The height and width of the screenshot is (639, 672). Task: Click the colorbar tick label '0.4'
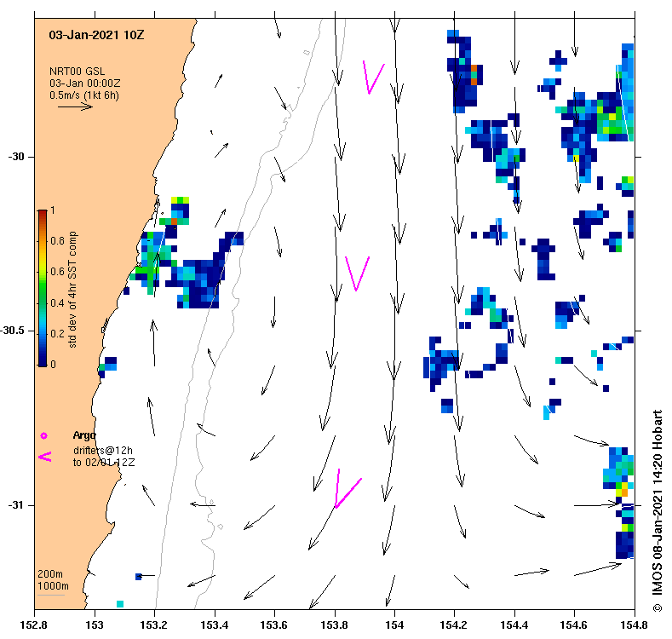tap(57, 303)
